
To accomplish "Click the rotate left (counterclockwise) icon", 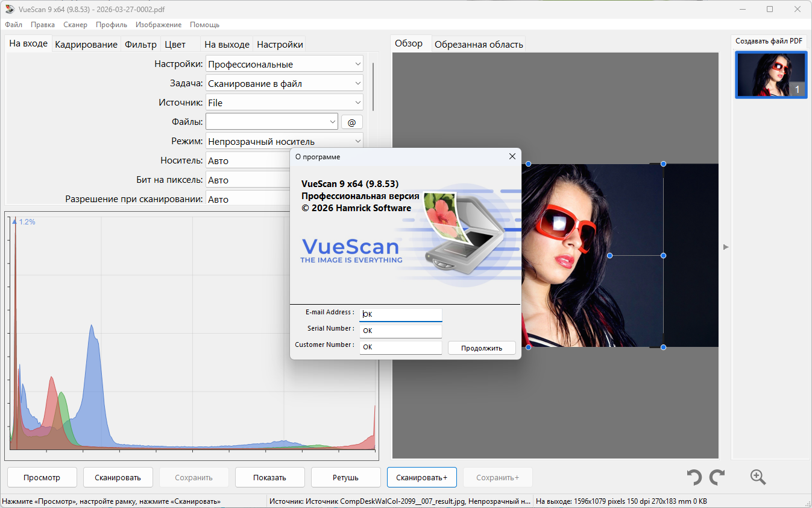I will [694, 477].
